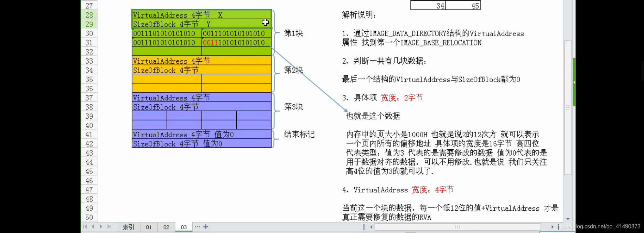644x233 pixels.
Task: Select the row 31 left binary value cell
Action: [x=167, y=43]
